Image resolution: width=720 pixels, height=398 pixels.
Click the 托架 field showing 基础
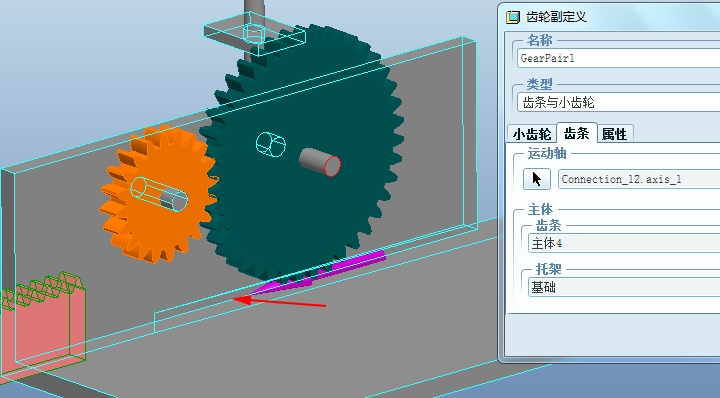click(x=624, y=287)
